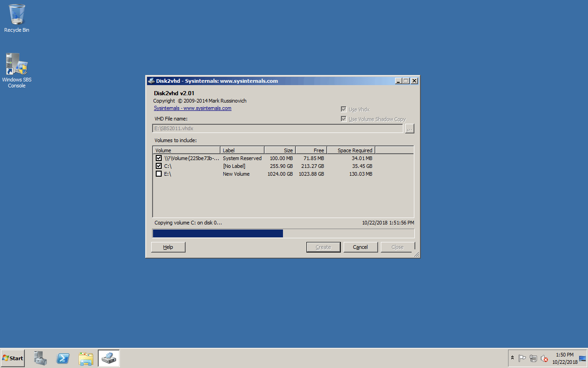
Task: Minimize the Disk2vhd window
Action: [x=398, y=81]
